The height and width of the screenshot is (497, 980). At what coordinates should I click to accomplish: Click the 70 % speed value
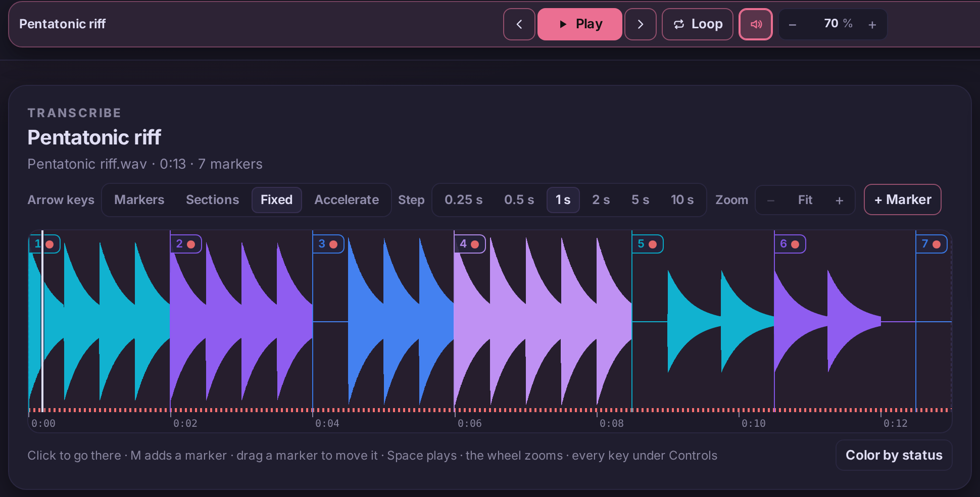click(x=838, y=24)
